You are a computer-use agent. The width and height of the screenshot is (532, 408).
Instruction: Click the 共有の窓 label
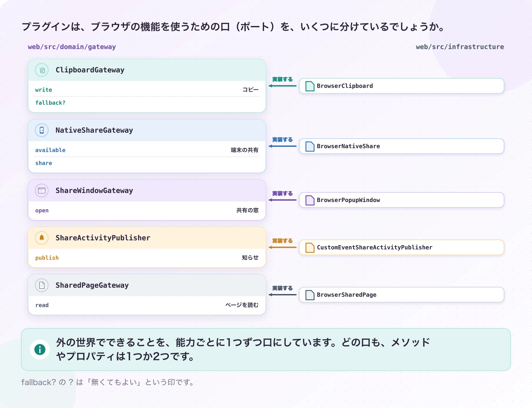click(247, 210)
